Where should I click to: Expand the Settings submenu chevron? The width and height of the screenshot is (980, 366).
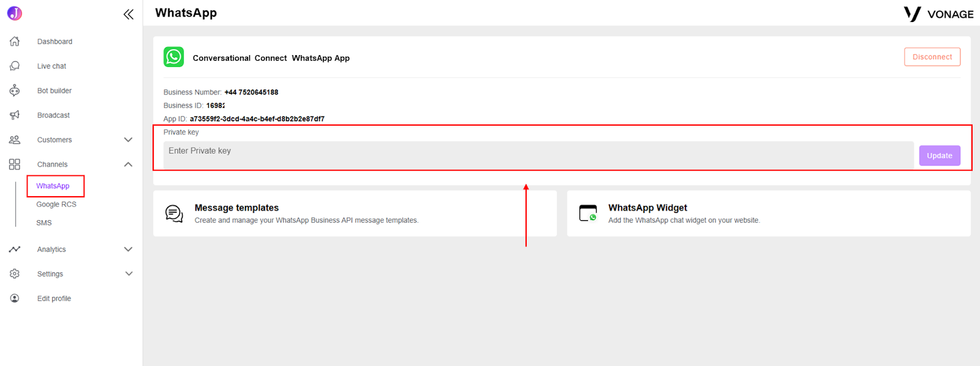click(128, 274)
